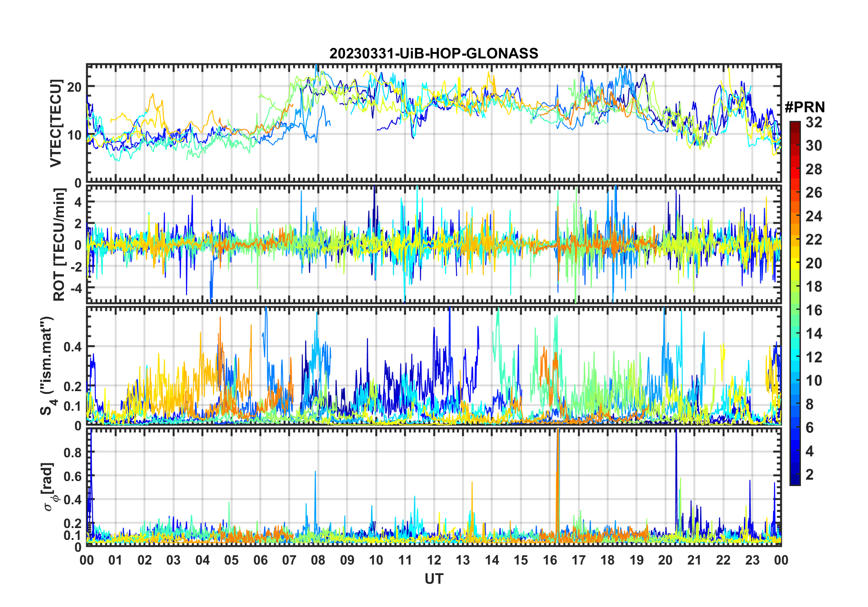Image resolution: width=868 pixels, height=607 pixels.
Task: Click the green colorbar segment near 16
Action: pos(795,310)
